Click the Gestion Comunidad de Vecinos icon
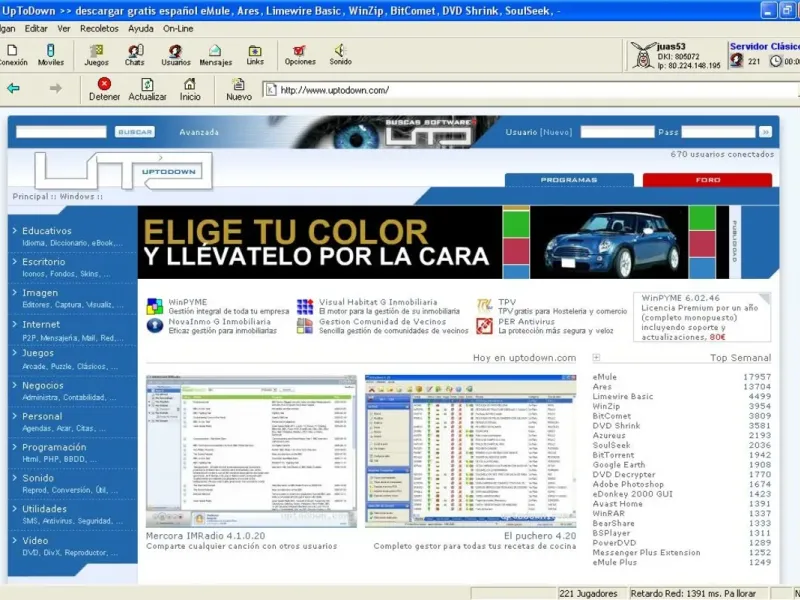Viewport: 800px width, 600px height. pos(305,326)
